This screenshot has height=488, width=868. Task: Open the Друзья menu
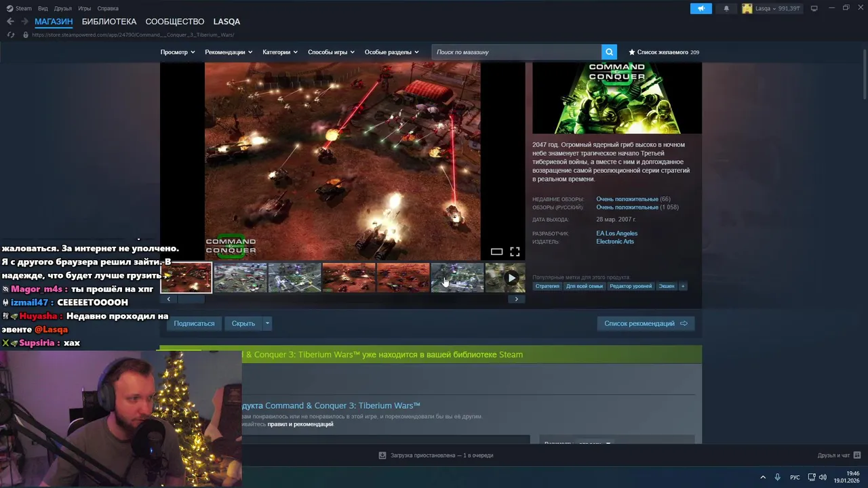pyautogui.click(x=63, y=8)
